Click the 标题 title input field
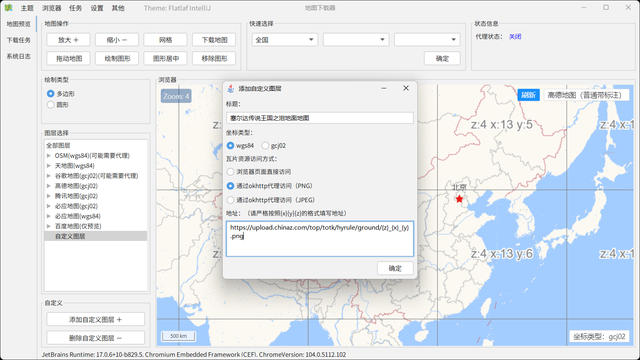Screen dimensions: 640x360 (x=320, y=118)
